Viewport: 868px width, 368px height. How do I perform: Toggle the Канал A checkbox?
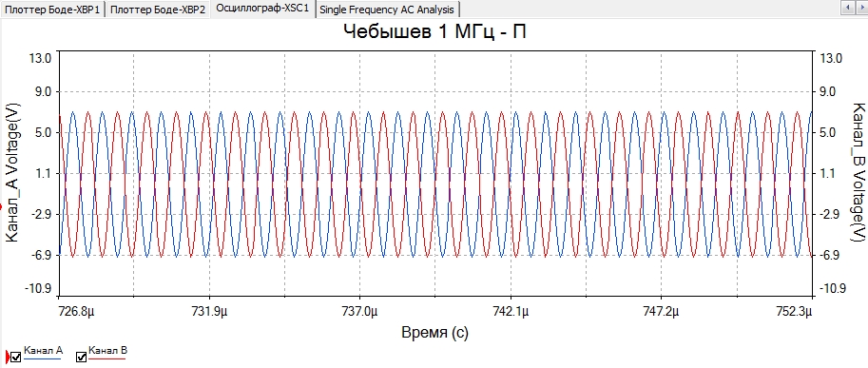point(15,357)
